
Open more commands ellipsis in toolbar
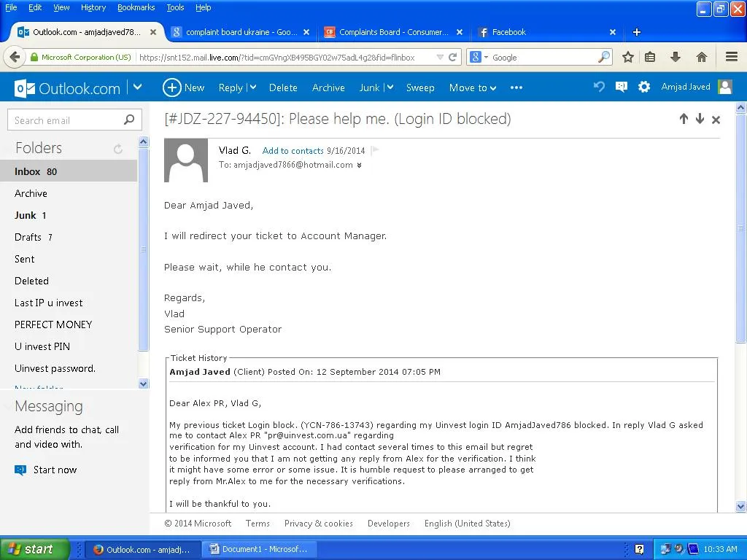(x=516, y=87)
